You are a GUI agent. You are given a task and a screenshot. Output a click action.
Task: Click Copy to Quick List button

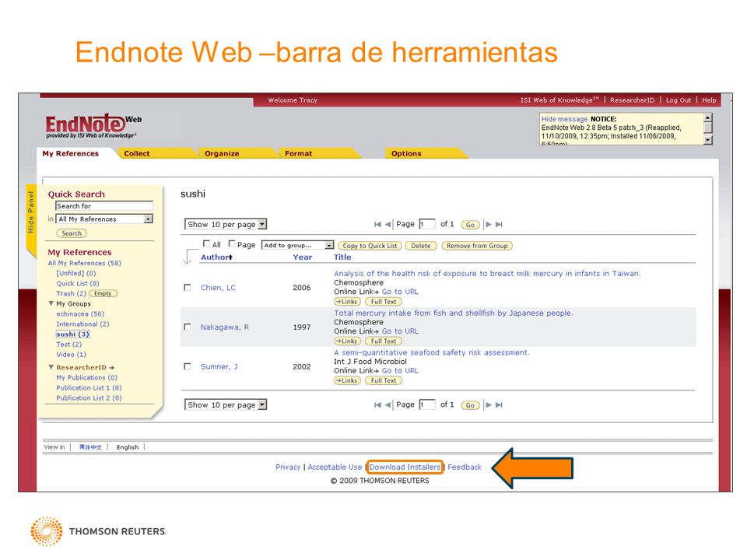pyautogui.click(x=370, y=246)
